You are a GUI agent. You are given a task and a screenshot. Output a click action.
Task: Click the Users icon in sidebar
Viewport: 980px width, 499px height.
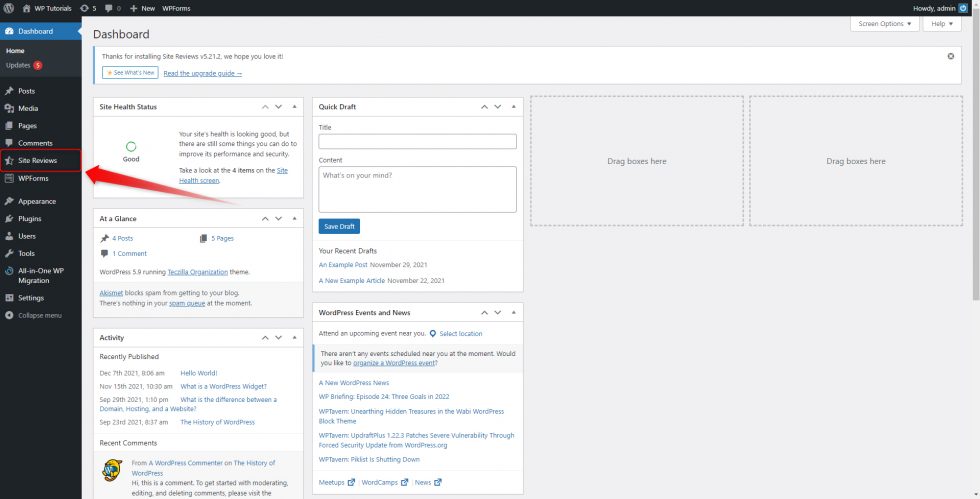coord(9,236)
